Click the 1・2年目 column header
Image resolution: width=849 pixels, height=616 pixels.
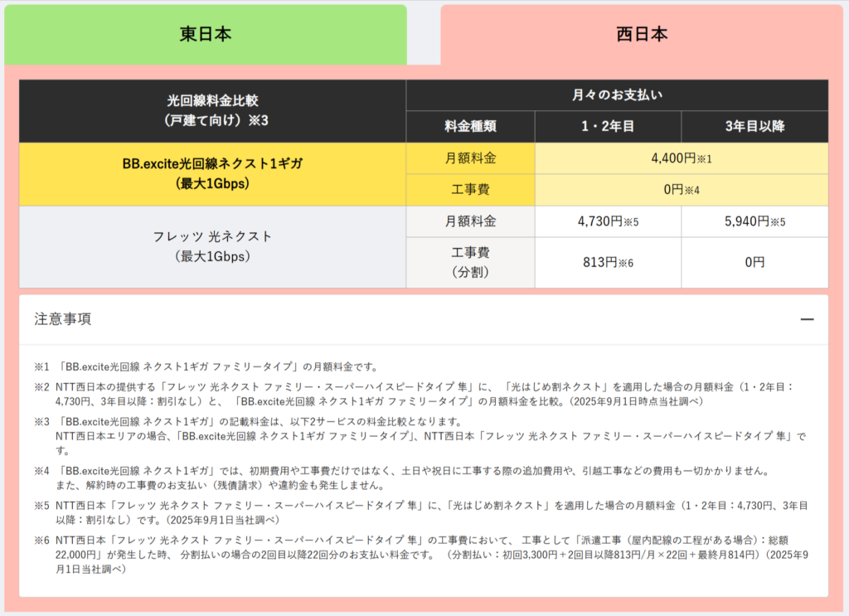(608, 127)
